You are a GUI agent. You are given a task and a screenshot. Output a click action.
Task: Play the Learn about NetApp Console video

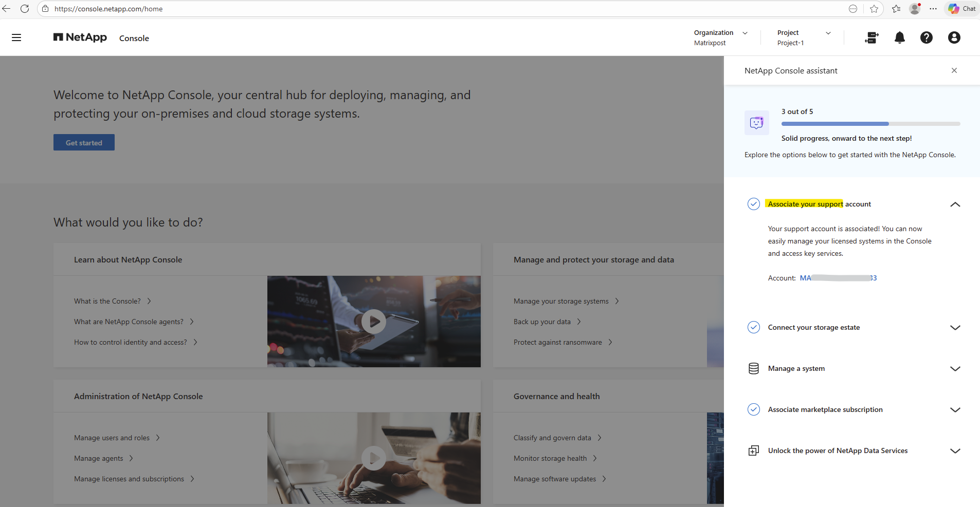(x=374, y=322)
